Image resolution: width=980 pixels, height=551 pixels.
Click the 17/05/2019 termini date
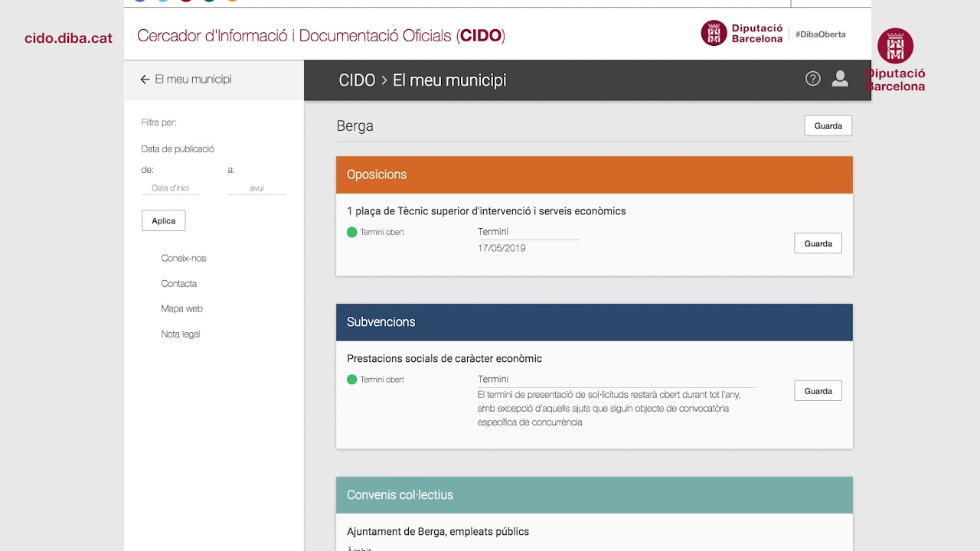tap(501, 248)
